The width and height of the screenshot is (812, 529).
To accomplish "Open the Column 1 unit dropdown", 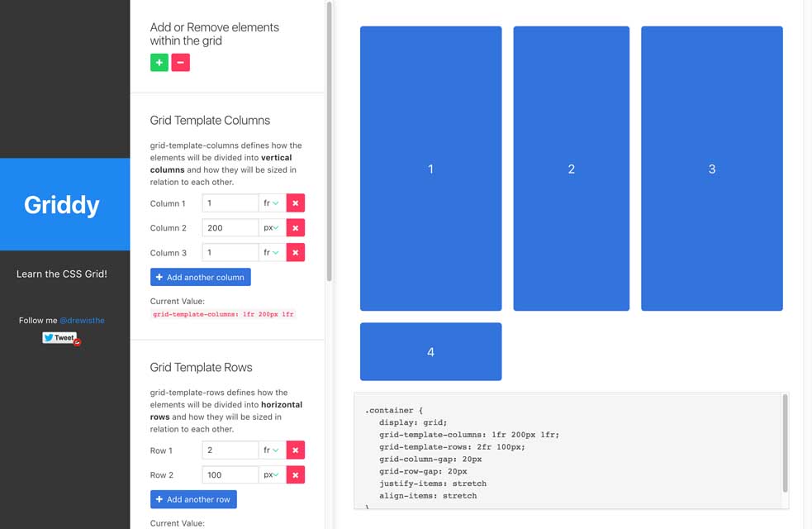I will coord(271,203).
